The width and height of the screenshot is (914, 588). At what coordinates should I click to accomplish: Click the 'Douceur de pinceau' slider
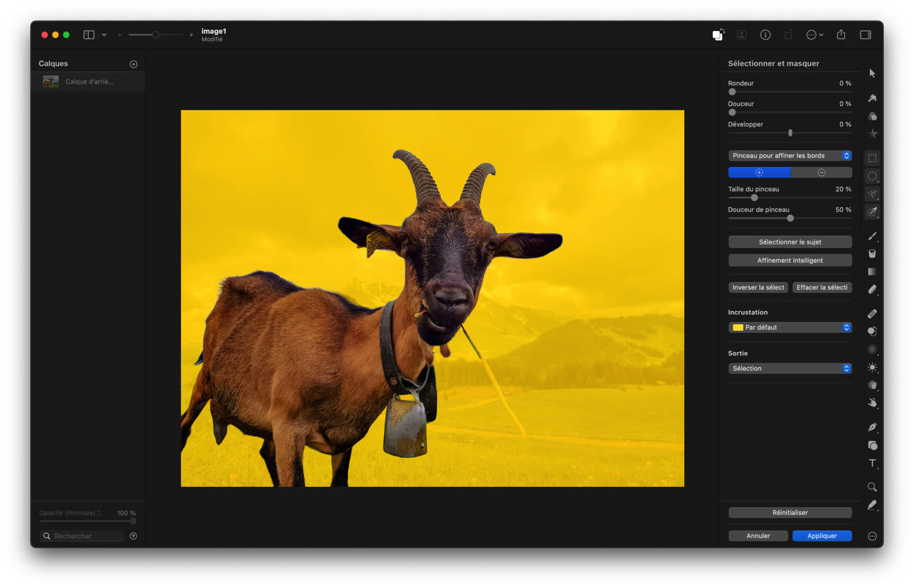click(x=790, y=218)
